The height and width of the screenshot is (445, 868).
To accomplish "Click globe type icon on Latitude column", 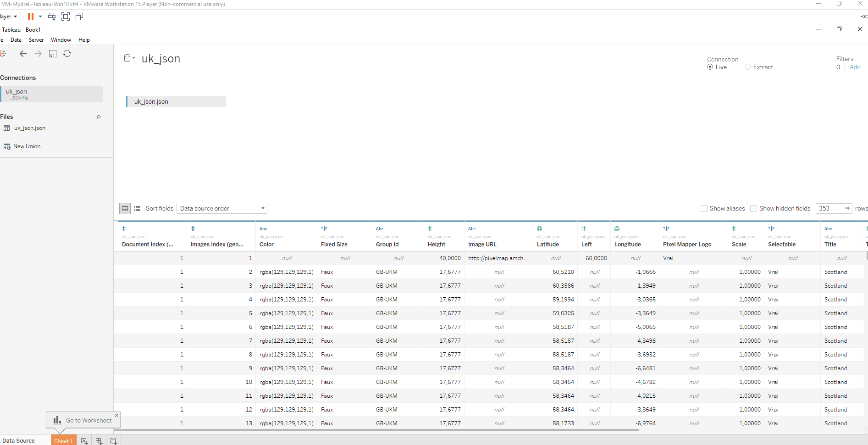I will (x=540, y=228).
